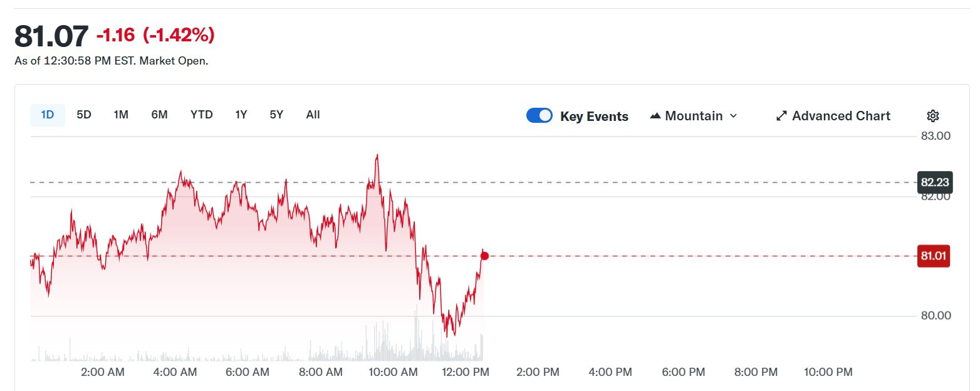
Task: Show the YTD price range
Action: (202, 115)
